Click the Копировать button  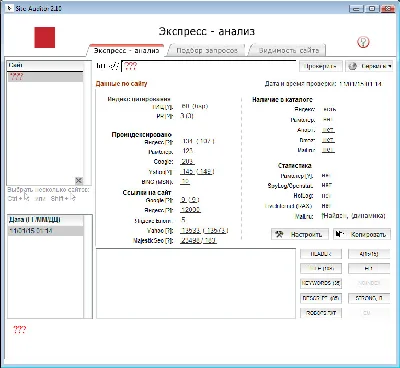click(362, 234)
